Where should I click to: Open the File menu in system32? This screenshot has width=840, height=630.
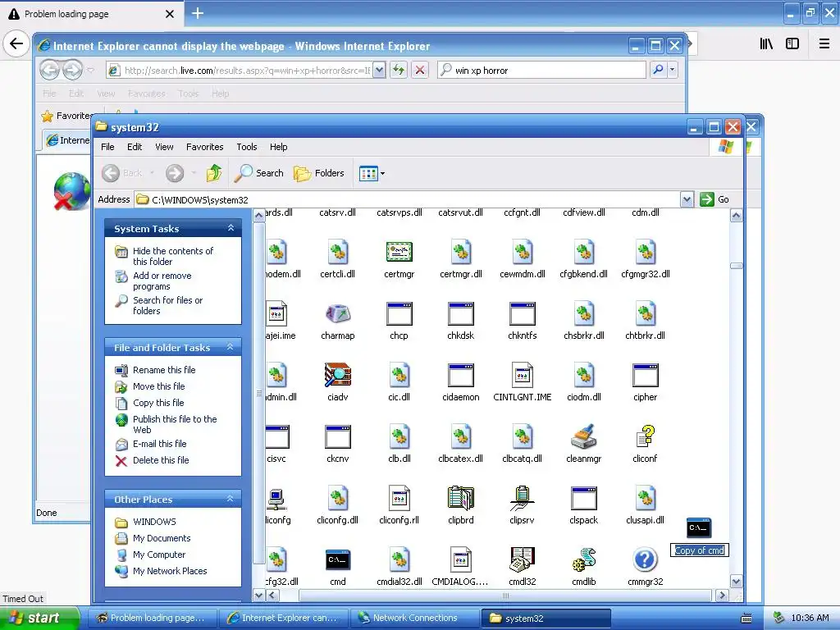(107, 147)
